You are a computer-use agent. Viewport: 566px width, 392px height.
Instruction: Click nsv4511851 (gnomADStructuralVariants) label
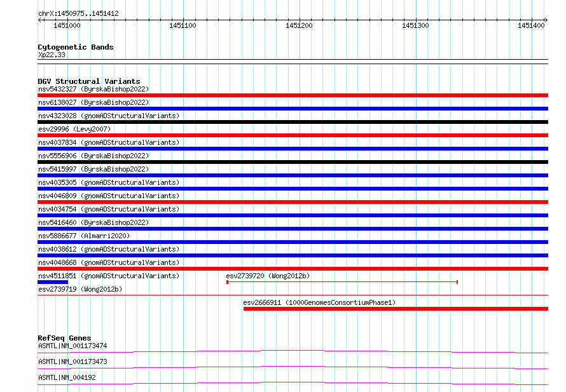(x=109, y=276)
